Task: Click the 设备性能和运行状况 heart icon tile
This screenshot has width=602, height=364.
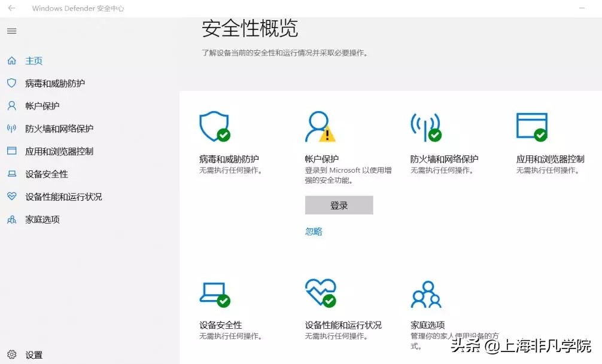Action: (x=321, y=293)
